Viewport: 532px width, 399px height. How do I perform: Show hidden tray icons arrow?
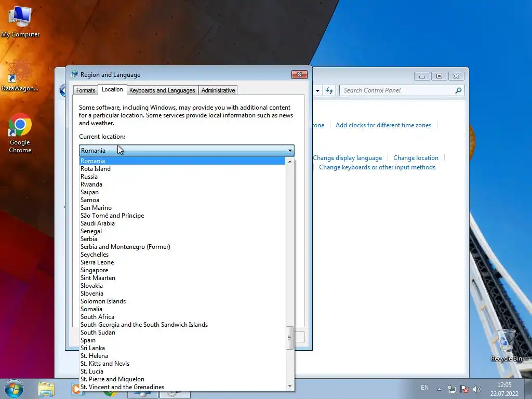click(439, 389)
